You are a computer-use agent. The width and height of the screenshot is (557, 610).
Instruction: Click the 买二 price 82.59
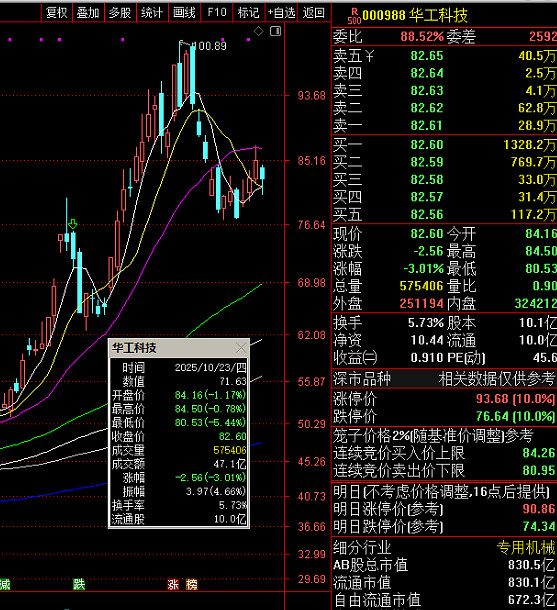point(427,162)
